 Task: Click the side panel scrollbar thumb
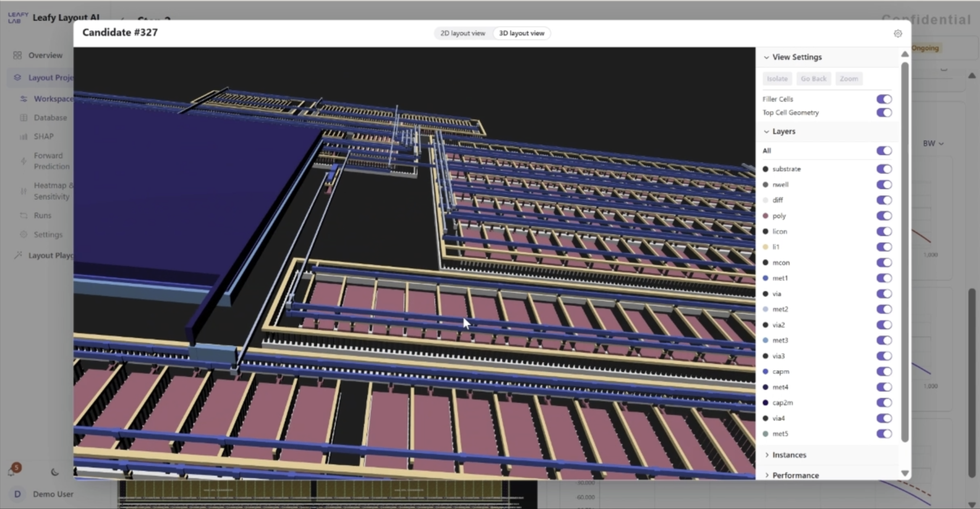(905, 251)
